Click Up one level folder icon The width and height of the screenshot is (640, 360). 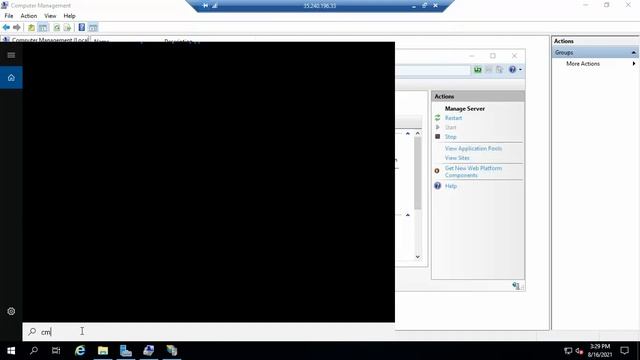[x=31, y=27]
